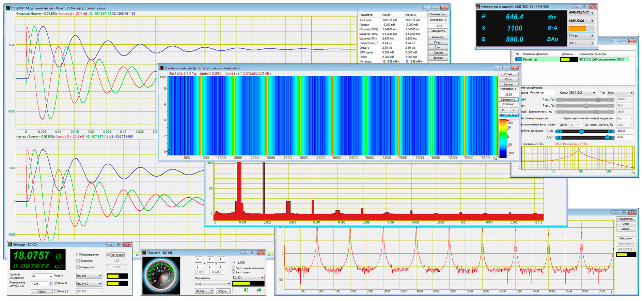Click the Фаза B yellow level indicator
This screenshot has width=644, height=301.
117,284
